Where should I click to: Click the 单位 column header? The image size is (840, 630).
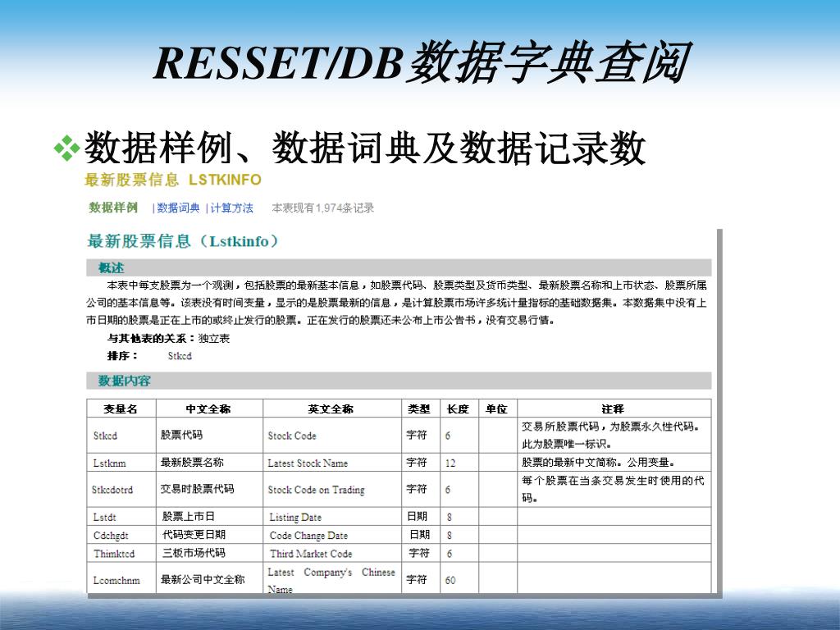tap(496, 409)
